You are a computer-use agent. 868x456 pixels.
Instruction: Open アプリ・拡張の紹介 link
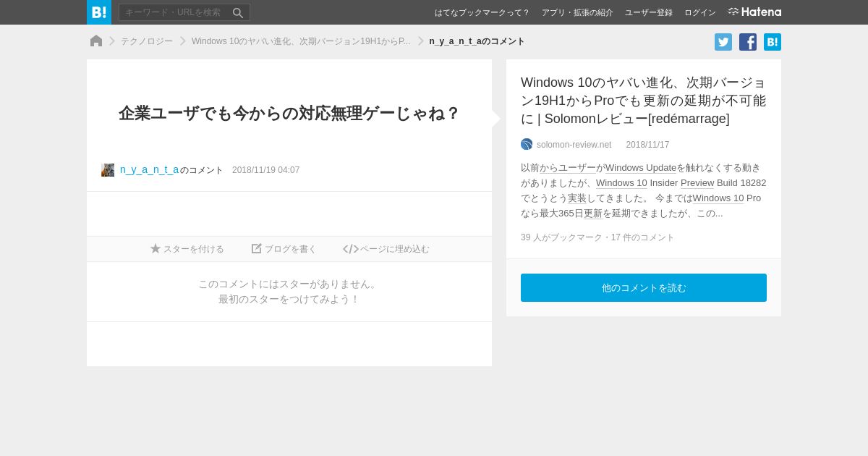tap(577, 12)
